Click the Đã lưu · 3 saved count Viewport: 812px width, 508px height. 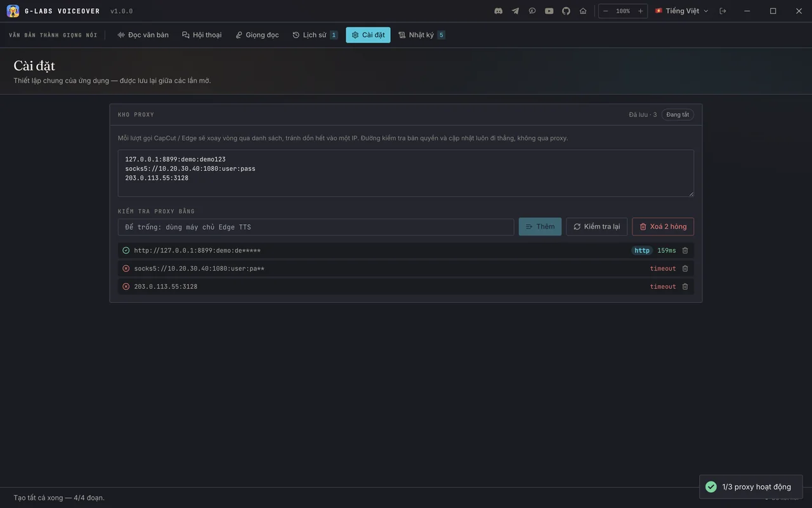(643, 115)
